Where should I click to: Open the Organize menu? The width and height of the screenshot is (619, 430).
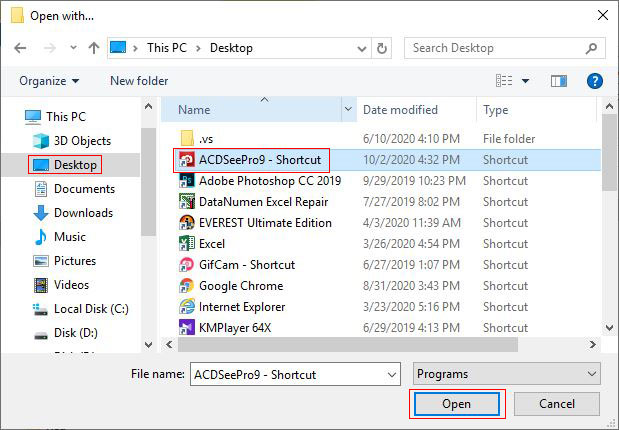49,81
